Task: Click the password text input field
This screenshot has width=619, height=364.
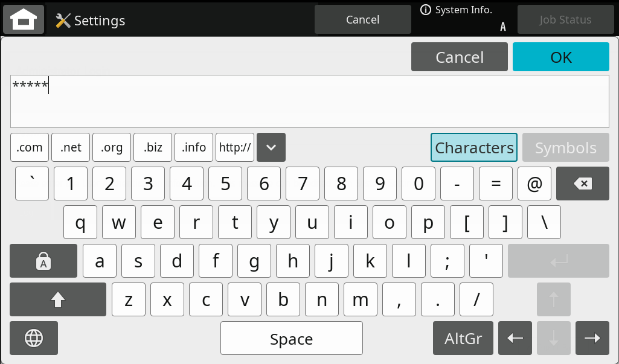Action: click(309, 101)
